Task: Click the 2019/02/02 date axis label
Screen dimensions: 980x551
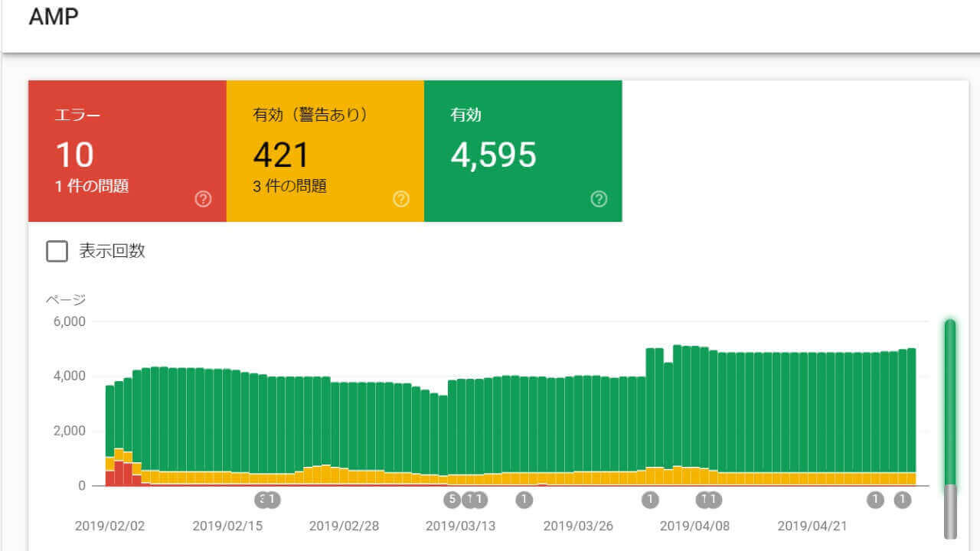Action: (109, 527)
